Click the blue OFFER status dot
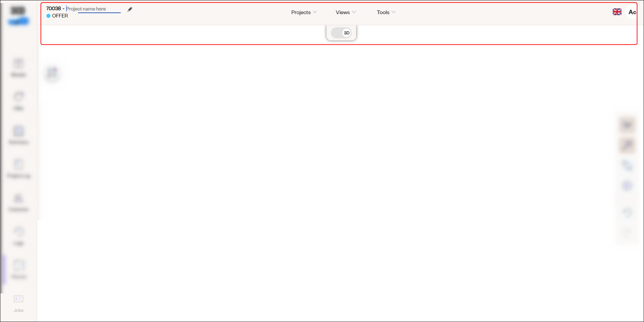This screenshot has height=322, width=644. pos(48,16)
